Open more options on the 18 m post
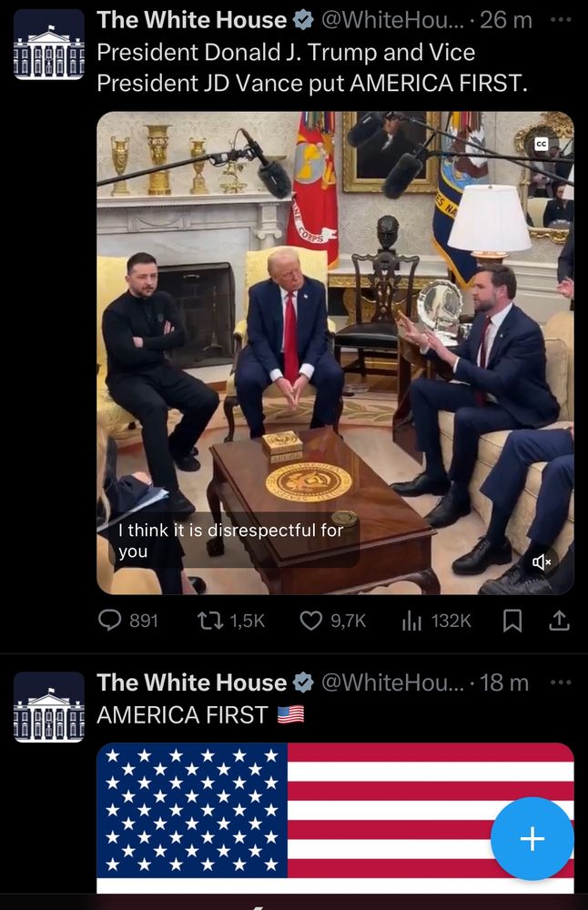588x910 pixels. [x=560, y=682]
